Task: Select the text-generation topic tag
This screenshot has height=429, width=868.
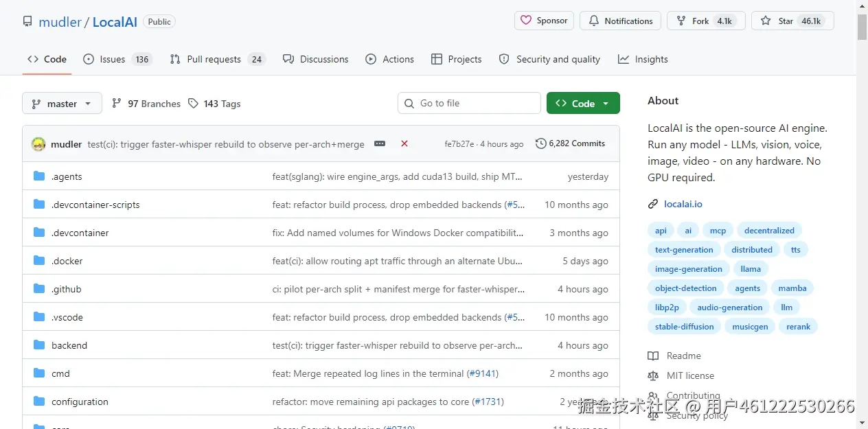Action: (684, 250)
